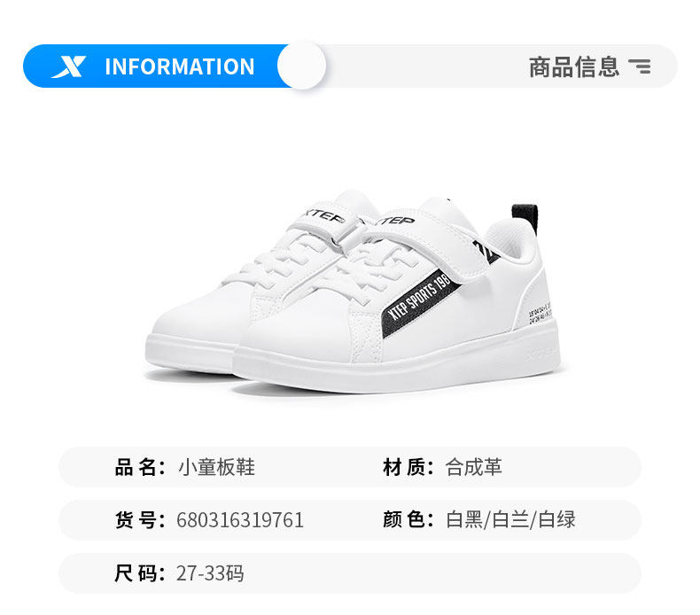
Task: Click the 品名 label
Action: [140, 467]
